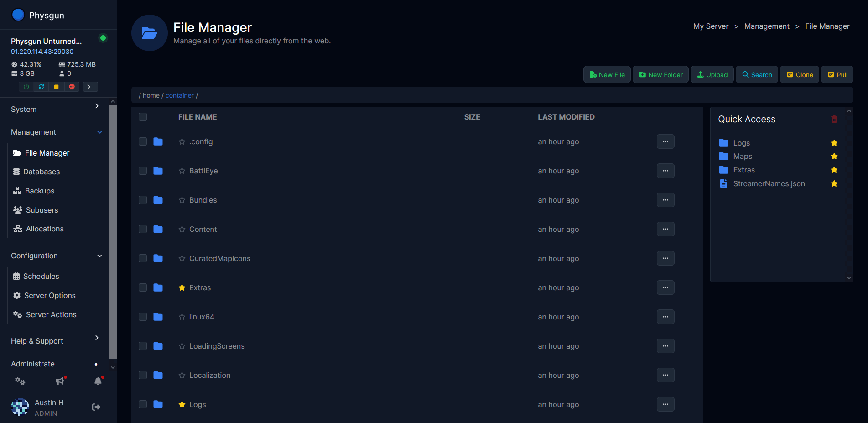Restart server with blue refresh icon
Screen dimensions: 868x423
(x=42, y=87)
